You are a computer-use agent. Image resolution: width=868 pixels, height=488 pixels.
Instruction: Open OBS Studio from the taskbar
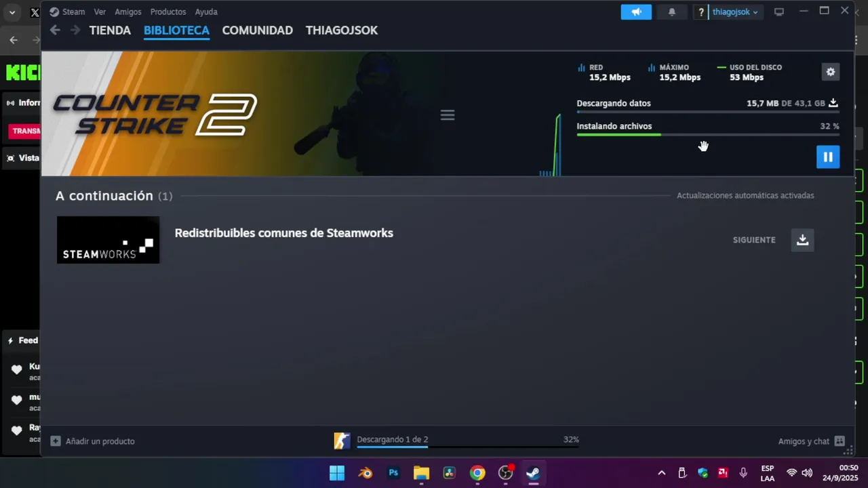point(506,473)
